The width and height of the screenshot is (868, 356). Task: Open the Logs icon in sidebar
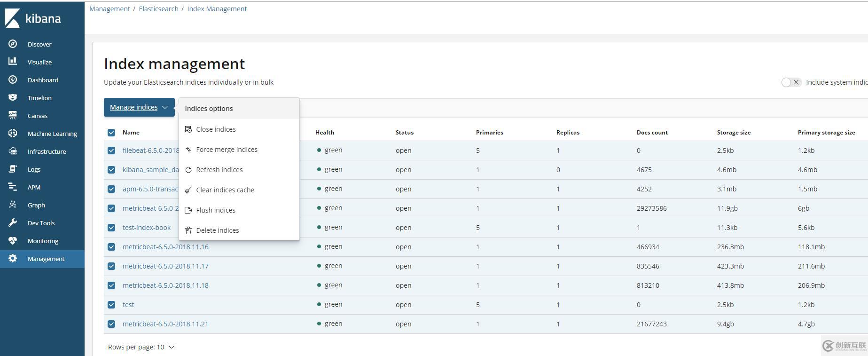coord(13,169)
